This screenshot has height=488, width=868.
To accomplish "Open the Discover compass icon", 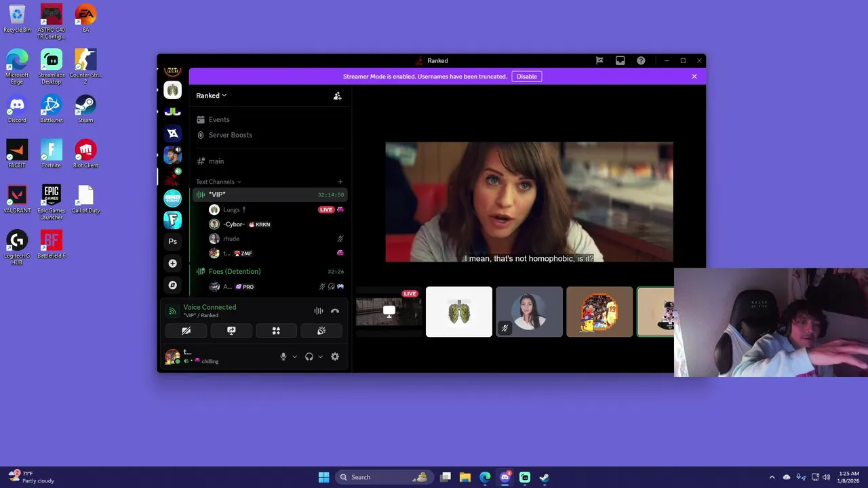I will tap(172, 285).
